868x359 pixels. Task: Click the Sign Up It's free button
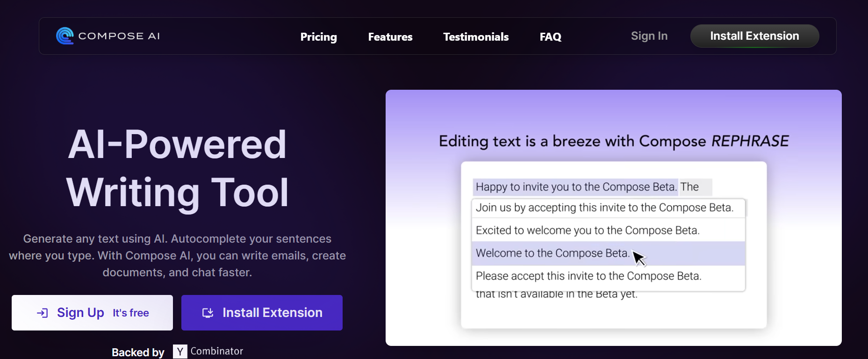[92, 313]
